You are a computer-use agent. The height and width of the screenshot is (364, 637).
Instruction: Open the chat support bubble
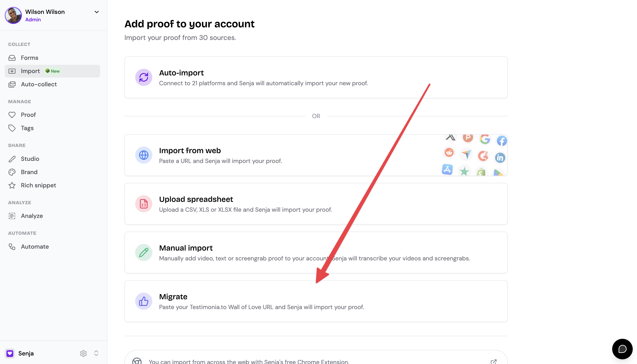click(622, 349)
